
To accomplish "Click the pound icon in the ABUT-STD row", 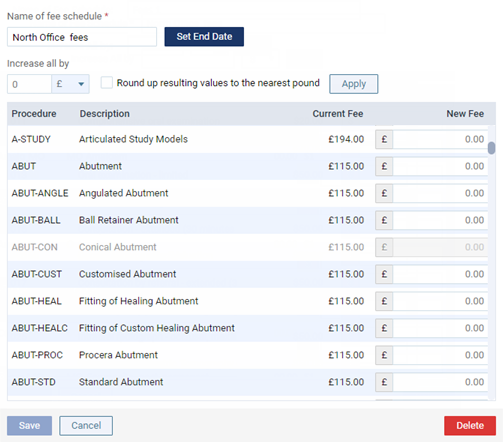I will click(384, 382).
